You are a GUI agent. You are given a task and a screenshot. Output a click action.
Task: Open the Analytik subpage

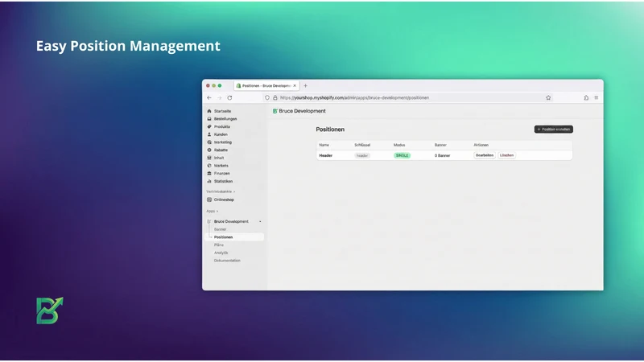click(x=221, y=253)
